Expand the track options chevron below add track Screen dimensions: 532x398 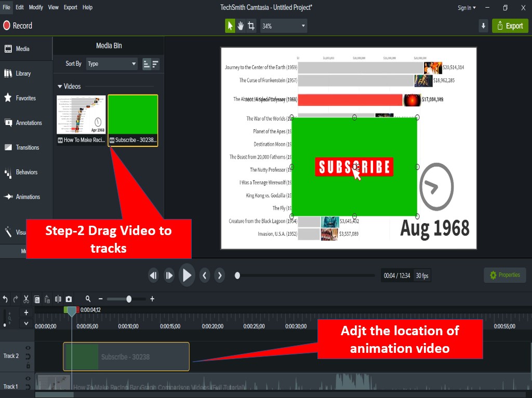26,323
